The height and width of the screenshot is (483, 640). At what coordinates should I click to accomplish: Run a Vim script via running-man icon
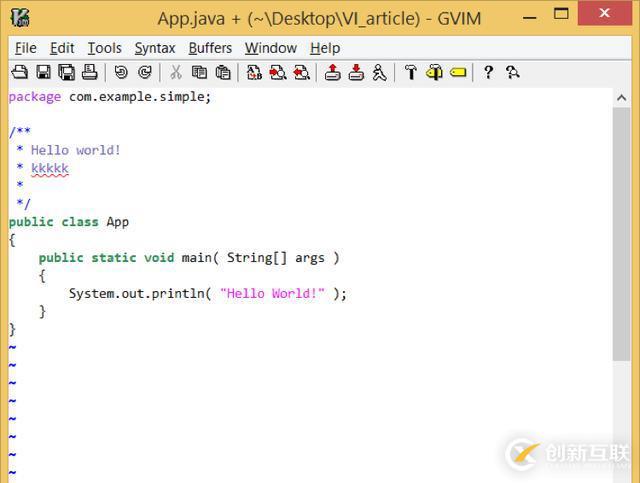click(x=380, y=72)
